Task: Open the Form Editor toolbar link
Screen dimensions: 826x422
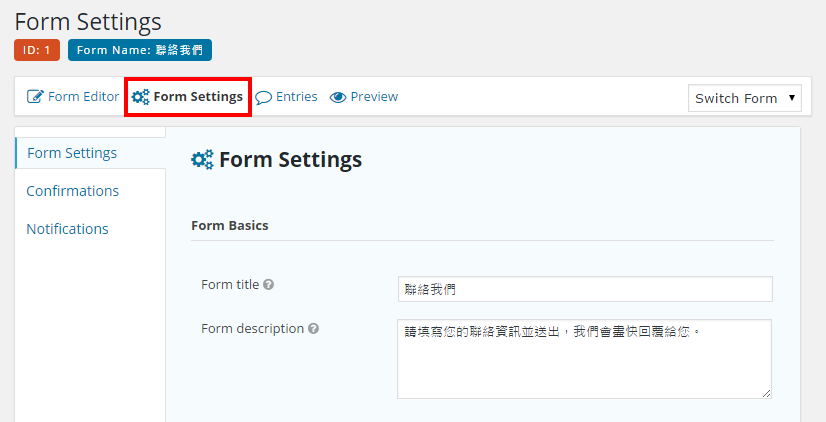Action: tap(83, 97)
